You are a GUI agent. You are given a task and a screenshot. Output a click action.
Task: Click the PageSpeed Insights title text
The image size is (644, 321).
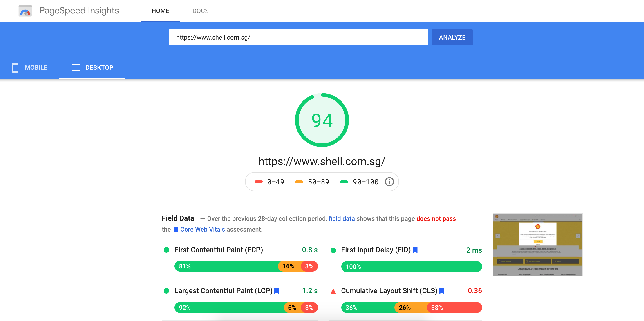tap(79, 11)
